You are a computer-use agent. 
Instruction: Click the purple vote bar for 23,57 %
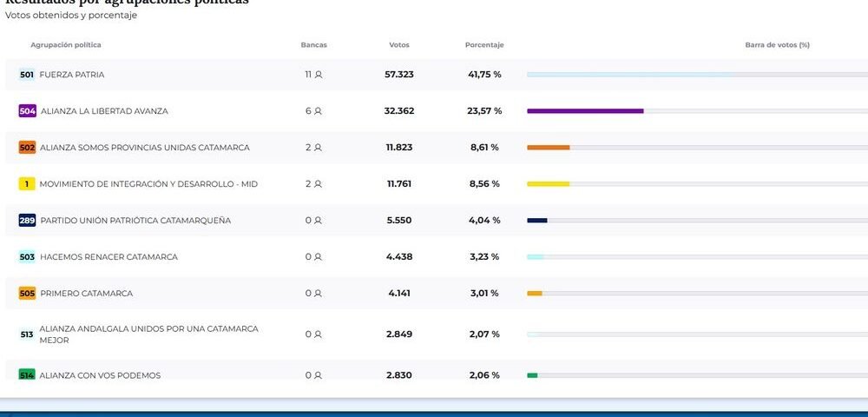585,111
